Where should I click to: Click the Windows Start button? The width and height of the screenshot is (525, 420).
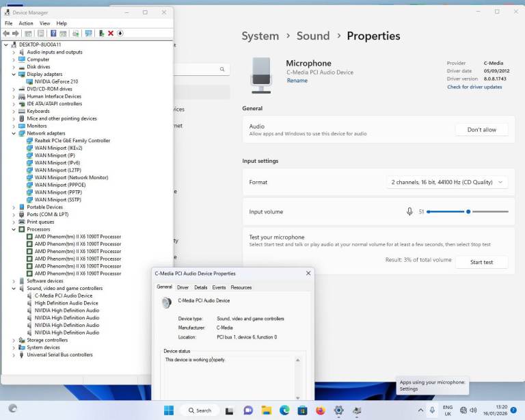pyautogui.click(x=168, y=410)
